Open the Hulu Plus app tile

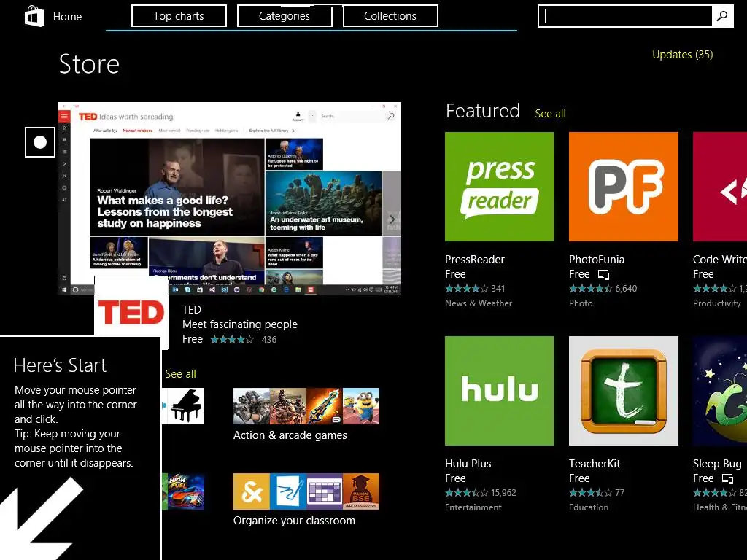(499, 391)
